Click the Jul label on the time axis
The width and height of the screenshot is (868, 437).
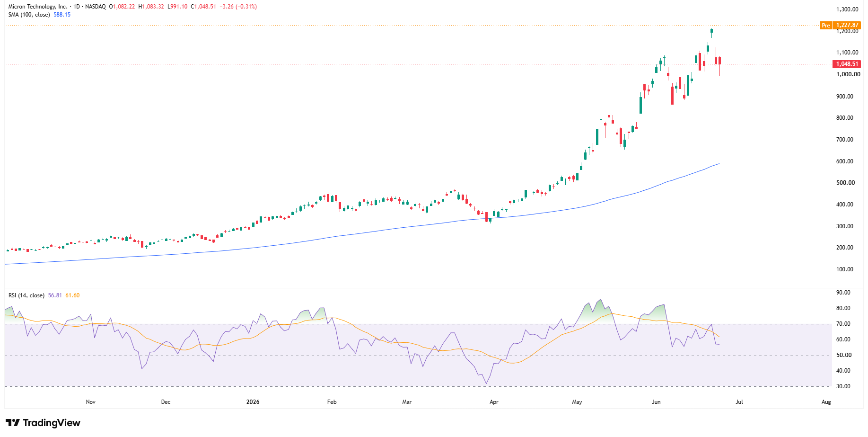tap(739, 402)
